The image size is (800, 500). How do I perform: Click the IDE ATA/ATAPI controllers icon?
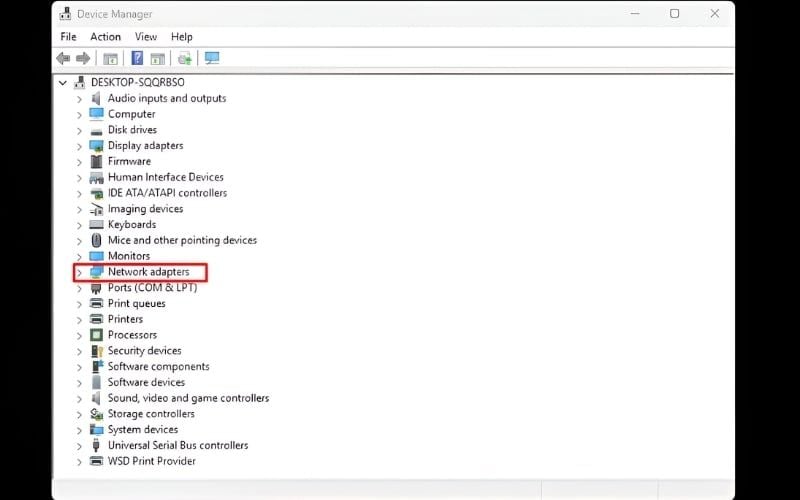pyautogui.click(x=96, y=193)
